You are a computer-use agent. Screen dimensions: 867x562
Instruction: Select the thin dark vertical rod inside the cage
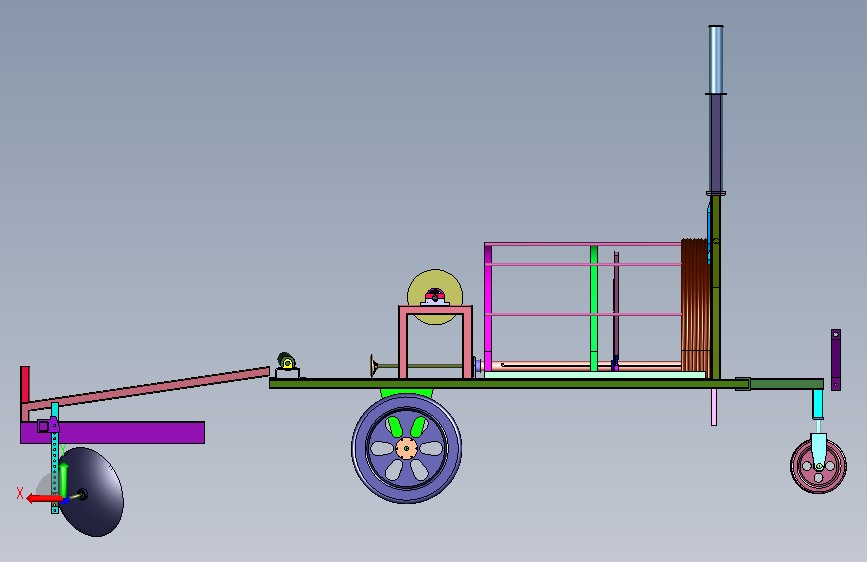[616, 309]
